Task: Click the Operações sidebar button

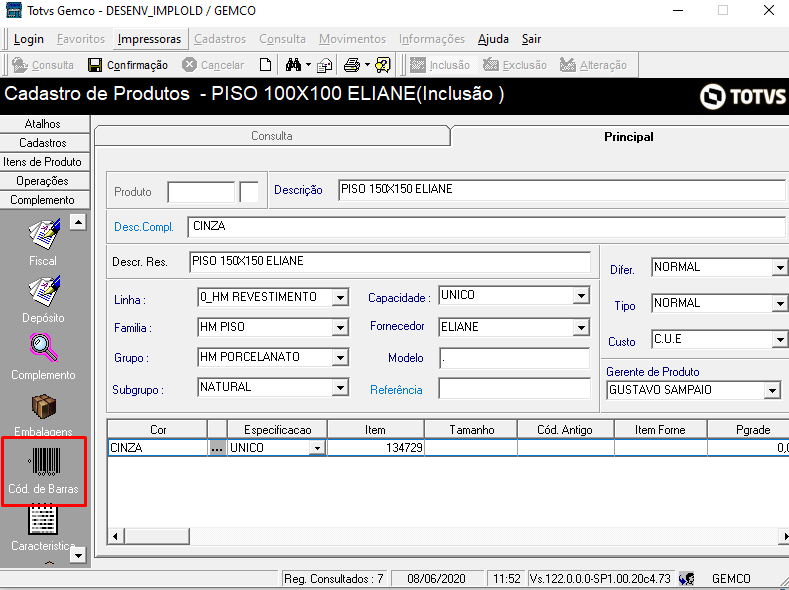Action: click(x=45, y=181)
